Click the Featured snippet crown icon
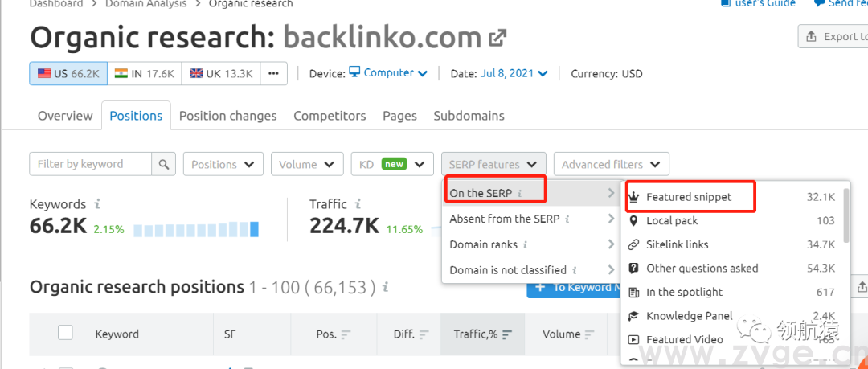Image resolution: width=868 pixels, height=369 pixels. tap(634, 197)
